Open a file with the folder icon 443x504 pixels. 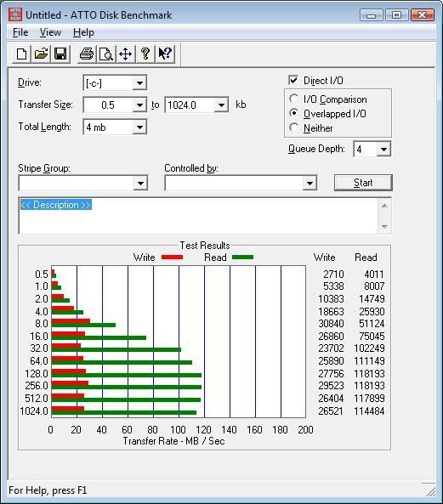tap(41, 54)
